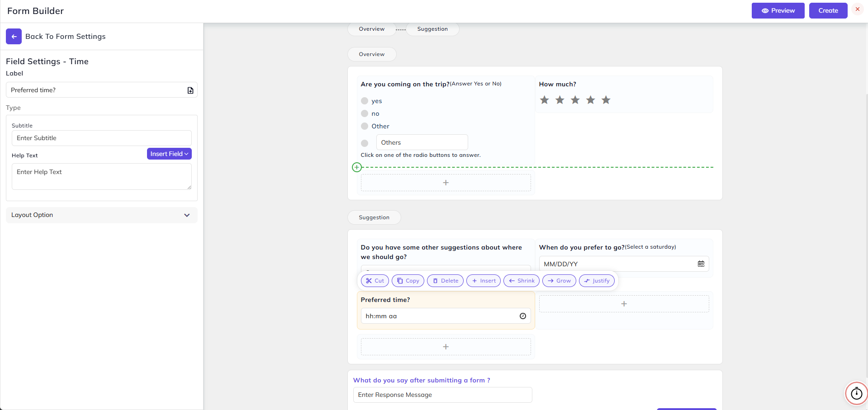Cut the selected field
The width and height of the screenshot is (868, 410).
pos(375,281)
